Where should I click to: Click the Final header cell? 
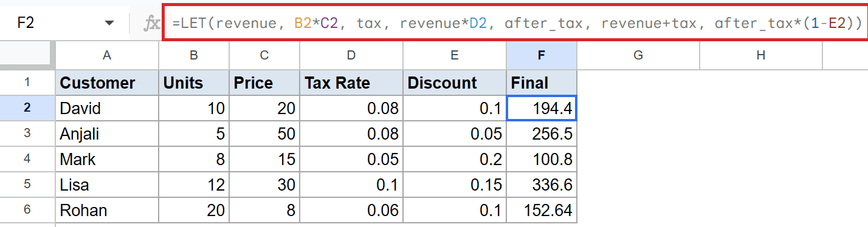click(x=542, y=83)
